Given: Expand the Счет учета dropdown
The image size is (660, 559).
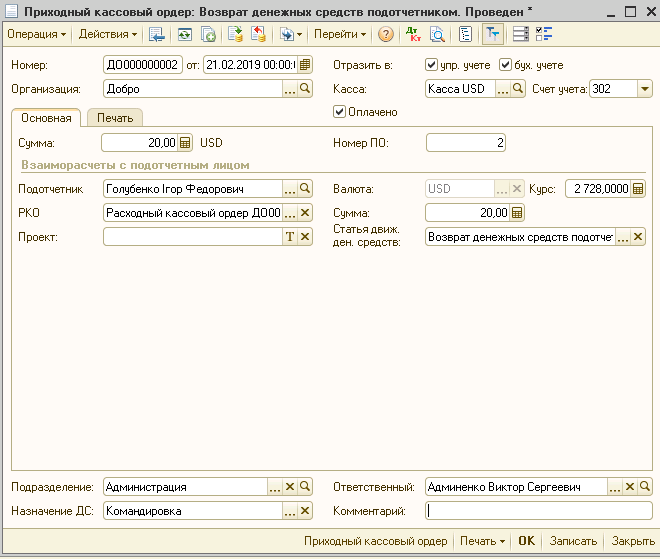Looking at the screenshot, I should 644,89.
